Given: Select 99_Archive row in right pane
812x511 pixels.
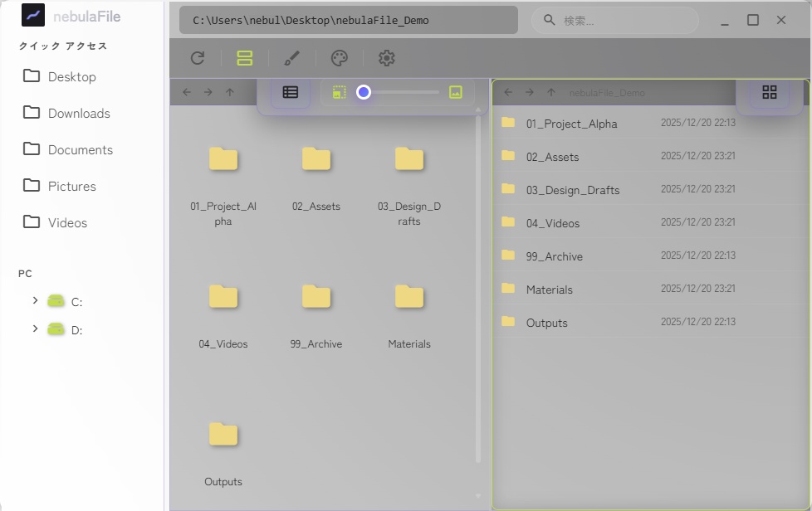Looking at the screenshot, I should (650, 255).
